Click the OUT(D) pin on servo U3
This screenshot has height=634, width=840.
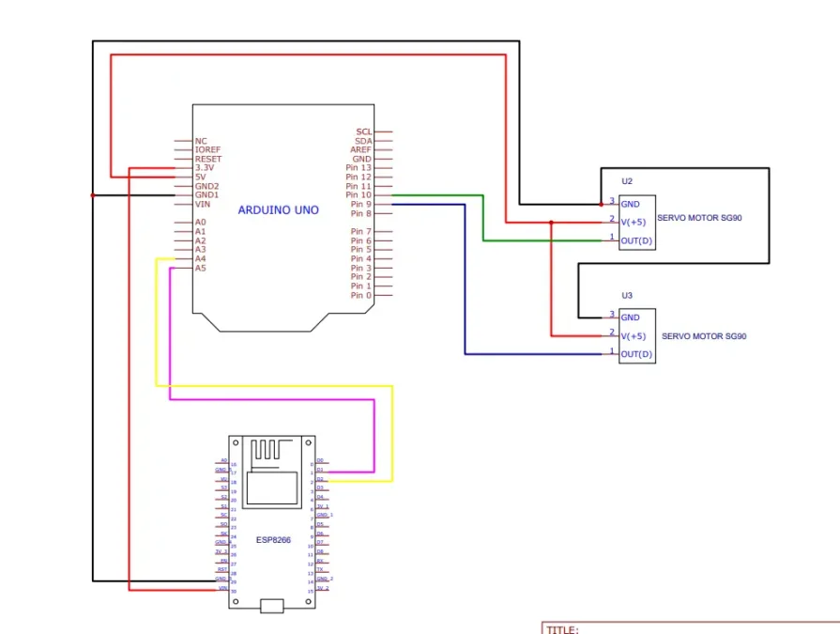coord(636,354)
